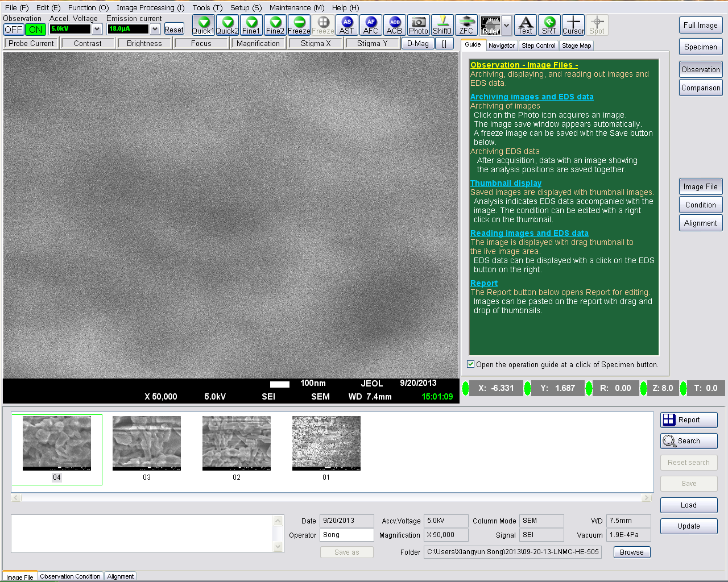Click the Photo camera icon

[419, 25]
